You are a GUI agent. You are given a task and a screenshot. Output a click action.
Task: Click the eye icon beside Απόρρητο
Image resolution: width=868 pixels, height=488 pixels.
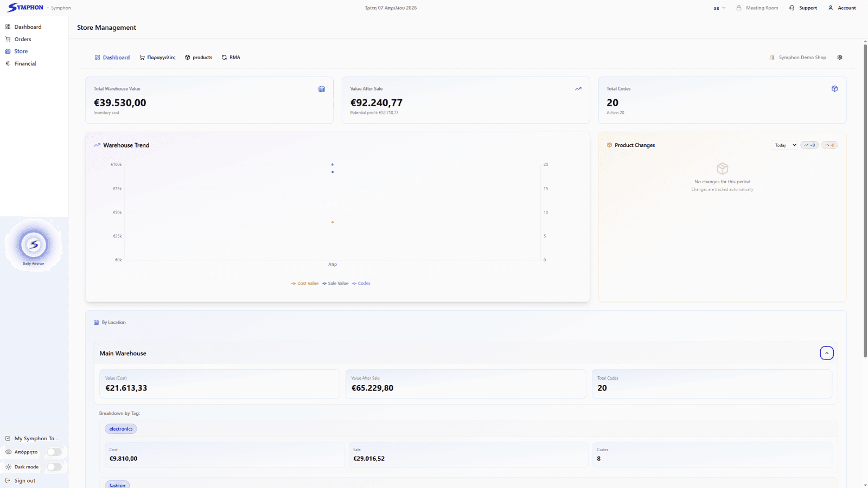coord(8,452)
